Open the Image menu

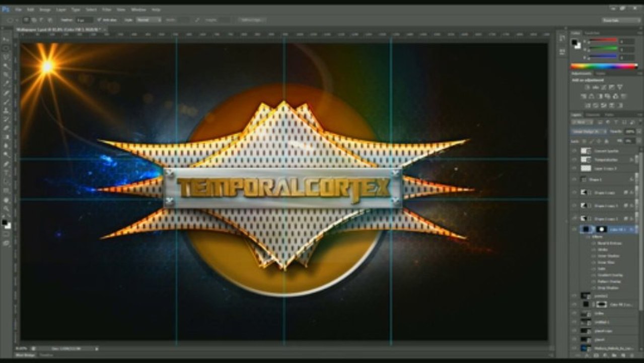point(45,10)
